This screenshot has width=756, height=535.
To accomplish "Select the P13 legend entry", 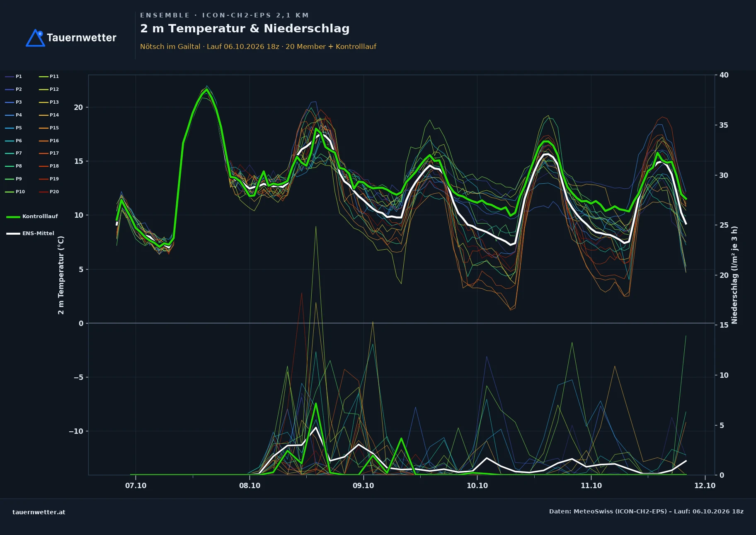I will tap(49, 102).
